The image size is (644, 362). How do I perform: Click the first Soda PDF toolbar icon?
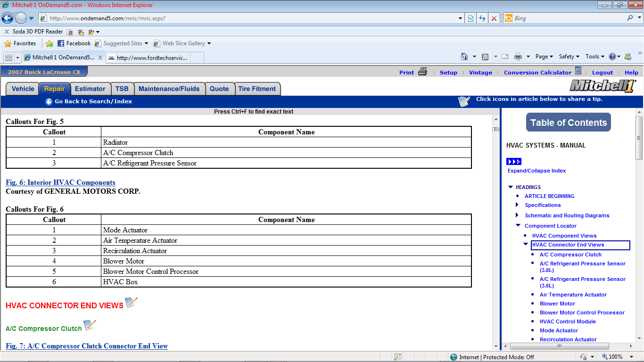(70, 32)
